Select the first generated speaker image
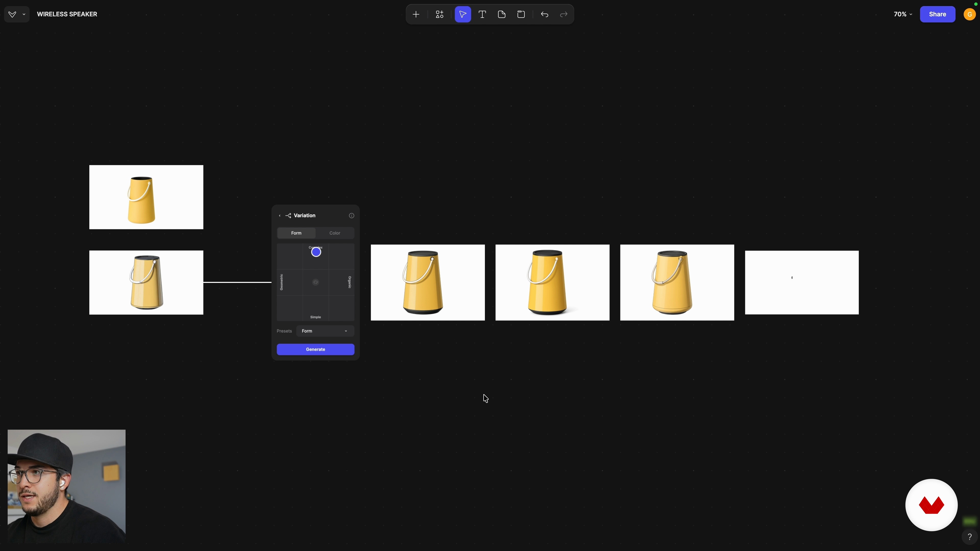Screen dimensions: 980x551 428,283
